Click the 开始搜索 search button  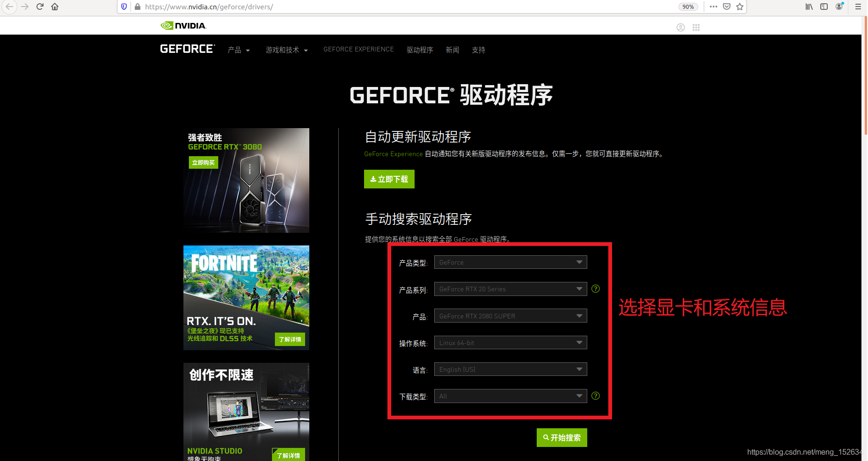(562, 438)
